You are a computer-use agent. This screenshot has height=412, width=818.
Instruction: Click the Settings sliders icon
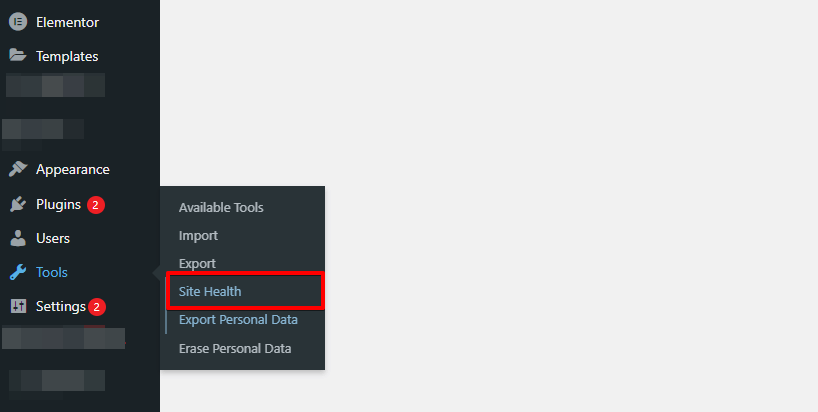point(18,306)
